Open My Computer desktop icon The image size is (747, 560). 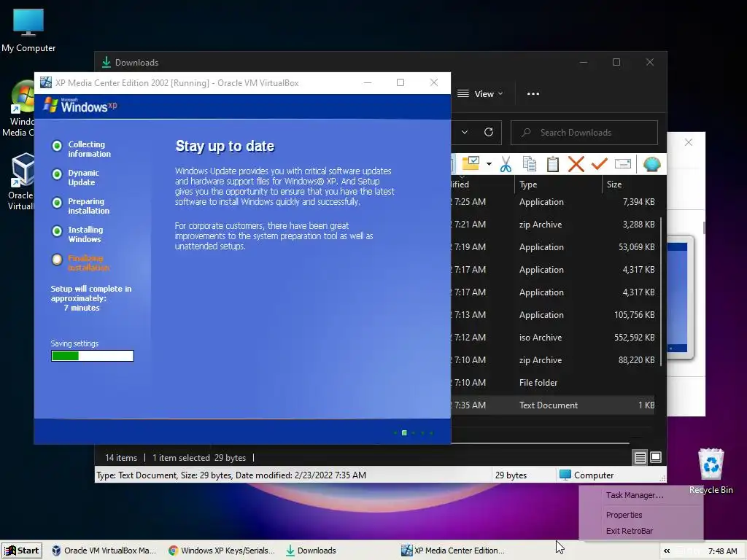pos(28,31)
